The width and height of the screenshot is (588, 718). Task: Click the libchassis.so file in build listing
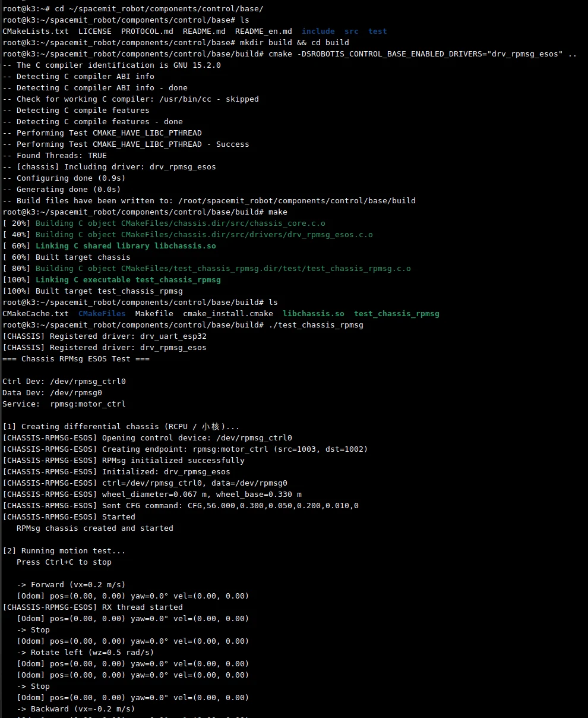(x=313, y=313)
